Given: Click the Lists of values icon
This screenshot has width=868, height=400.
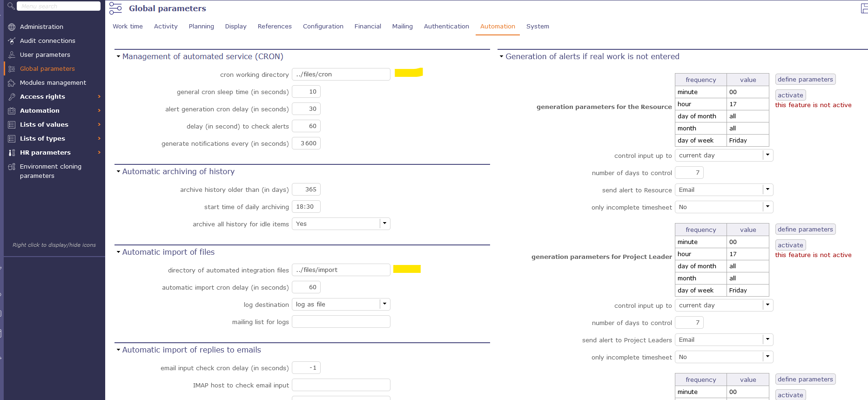Looking at the screenshot, I should (x=12, y=125).
